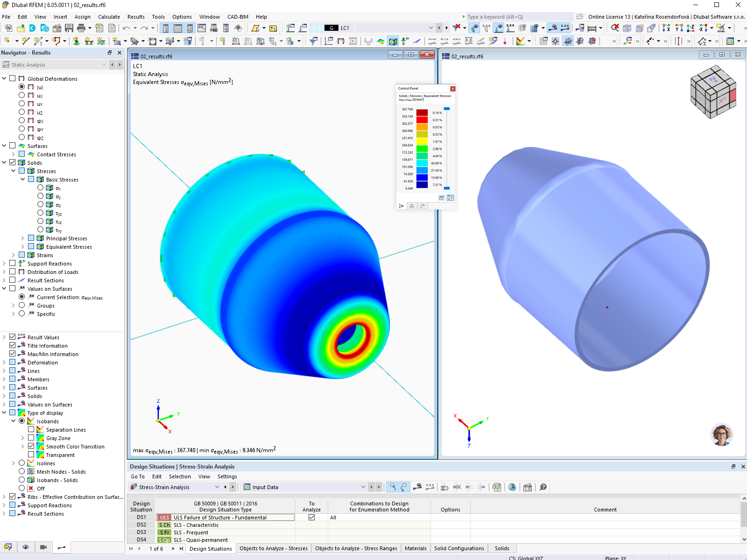Image resolution: width=747 pixels, height=560 pixels.
Task: Open the Calculate menu
Action: [109, 17]
